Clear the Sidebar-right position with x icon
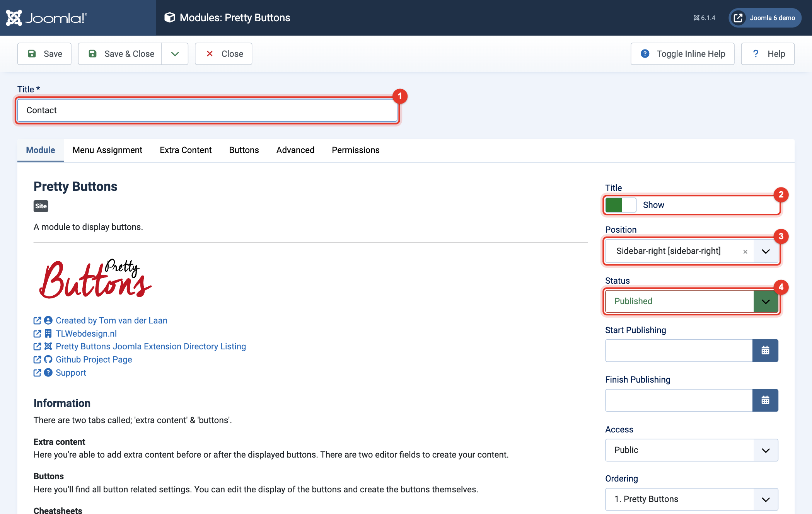 745,252
